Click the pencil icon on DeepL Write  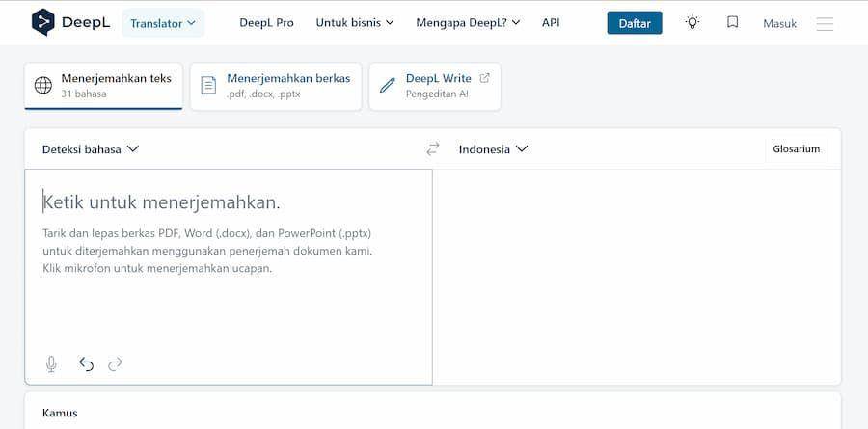[388, 85]
